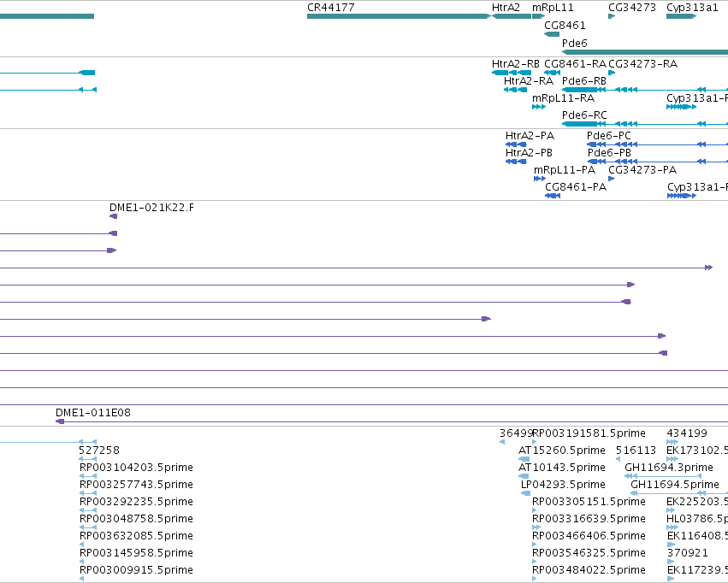Screen dimensions: 728x583
Task: Select the DME1-021K22.F BAC label
Action: (x=151, y=208)
